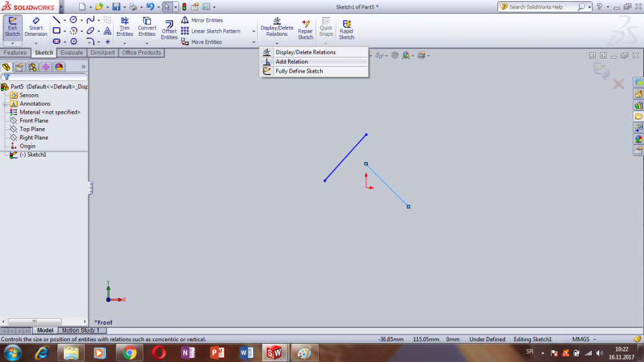
Task: Click Rapid Sketch tool
Action: click(x=347, y=30)
